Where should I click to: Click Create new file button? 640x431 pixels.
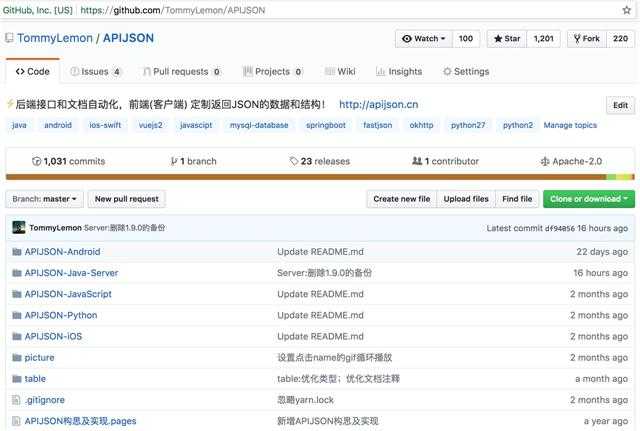pos(402,199)
